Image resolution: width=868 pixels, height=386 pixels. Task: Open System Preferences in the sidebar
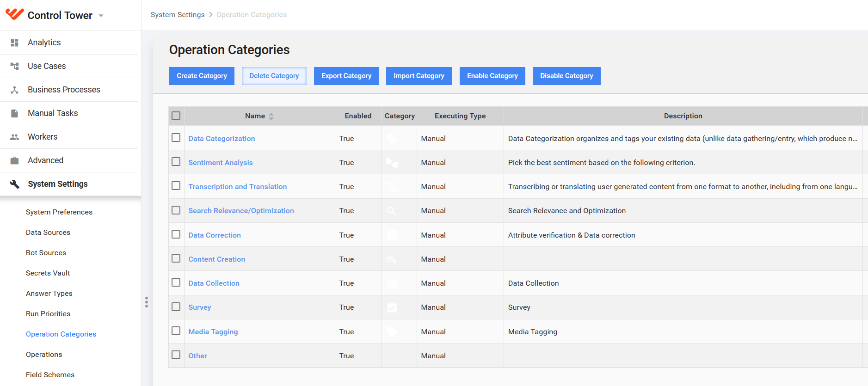pos(59,212)
